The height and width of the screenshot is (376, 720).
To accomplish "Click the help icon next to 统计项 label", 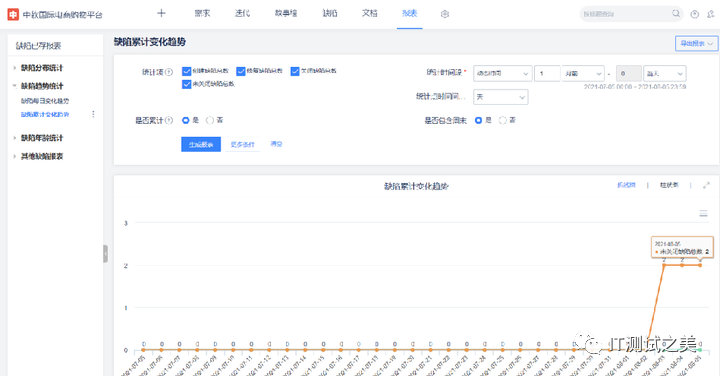I will pos(169,72).
